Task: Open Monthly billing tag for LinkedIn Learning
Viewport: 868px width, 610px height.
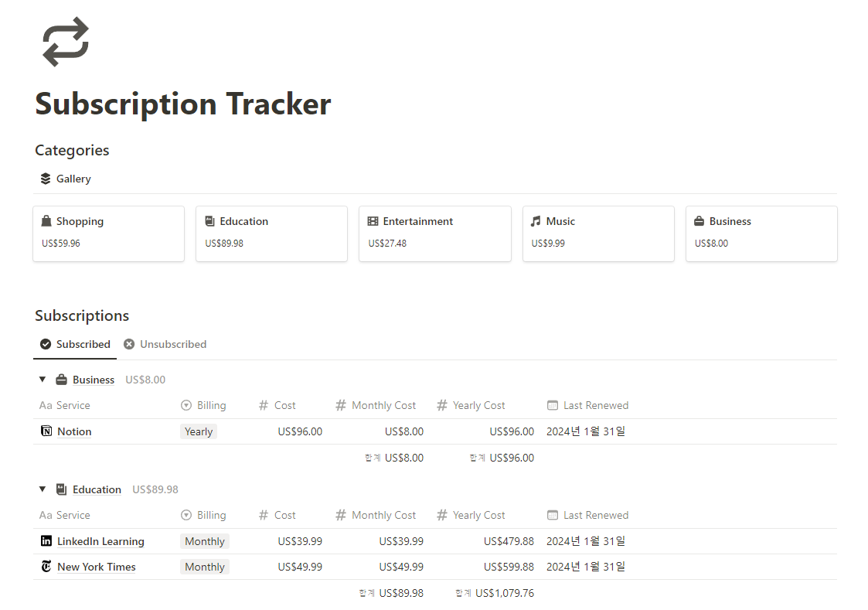Action: (x=205, y=541)
